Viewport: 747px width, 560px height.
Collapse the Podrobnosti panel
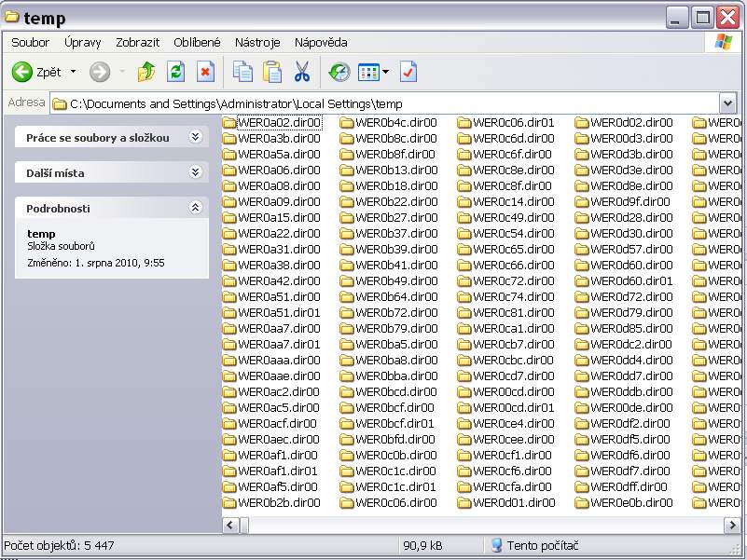click(195, 208)
